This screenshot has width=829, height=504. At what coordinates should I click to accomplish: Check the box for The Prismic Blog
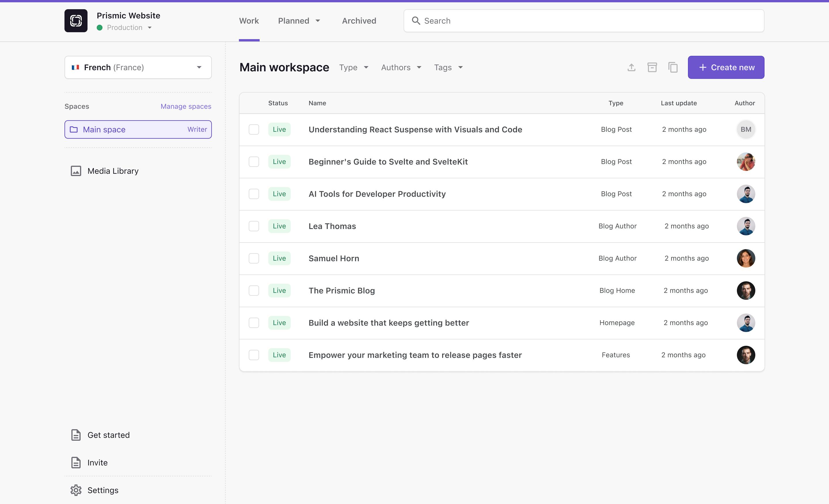pos(254,291)
